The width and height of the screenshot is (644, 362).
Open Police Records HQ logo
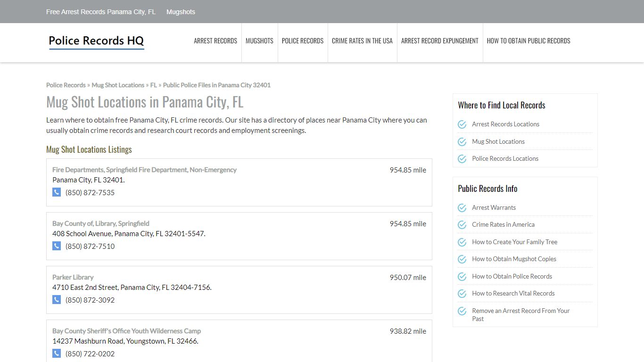[x=96, y=41]
